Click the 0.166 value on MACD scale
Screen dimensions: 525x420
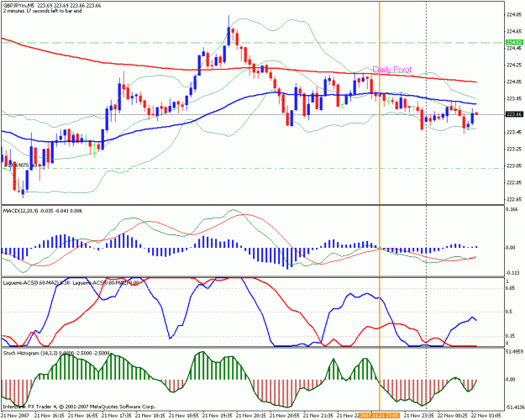512,209
